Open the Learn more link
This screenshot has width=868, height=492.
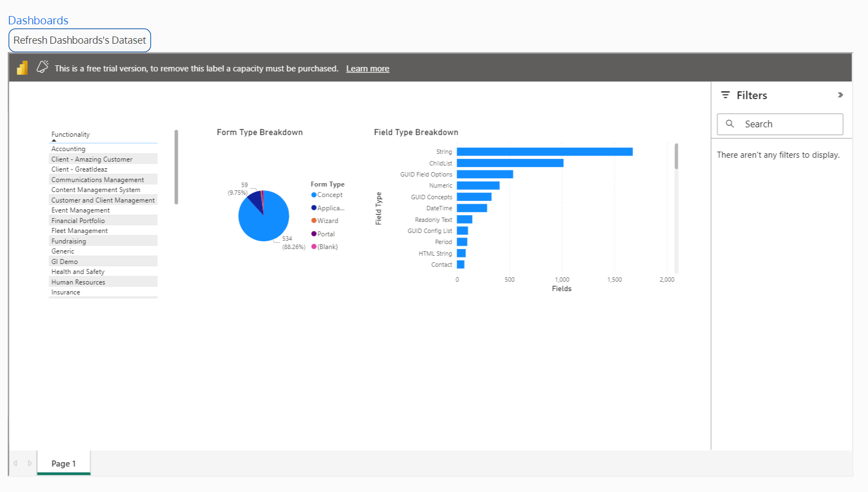point(368,69)
